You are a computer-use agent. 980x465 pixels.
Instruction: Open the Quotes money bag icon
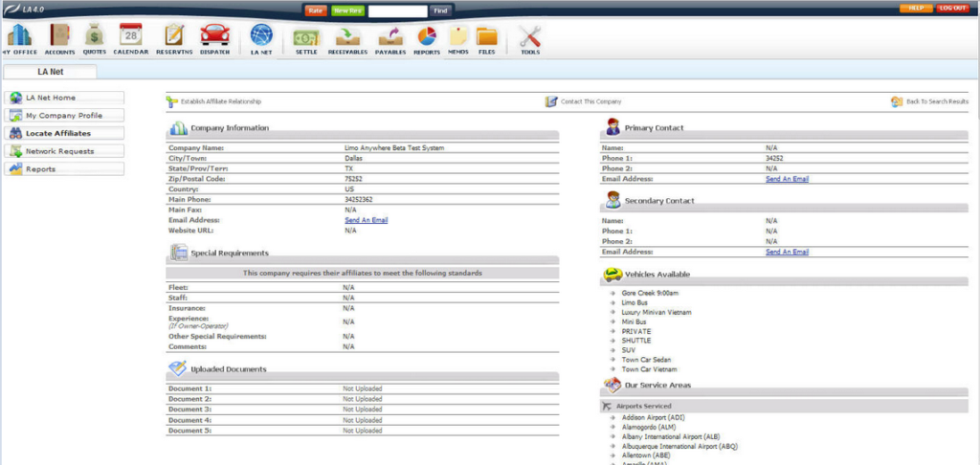click(95, 36)
